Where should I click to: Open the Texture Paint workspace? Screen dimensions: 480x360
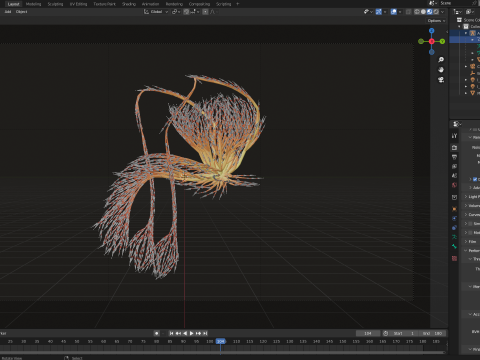pyautogui.click(x=104, y=4)
